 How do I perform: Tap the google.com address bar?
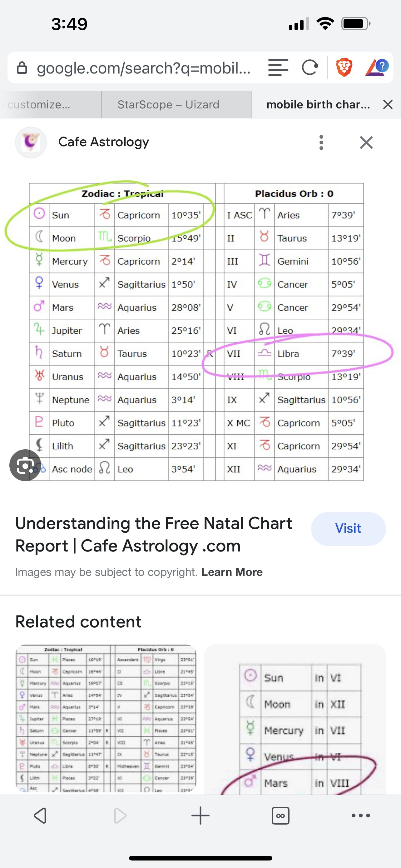click(143, 68)
